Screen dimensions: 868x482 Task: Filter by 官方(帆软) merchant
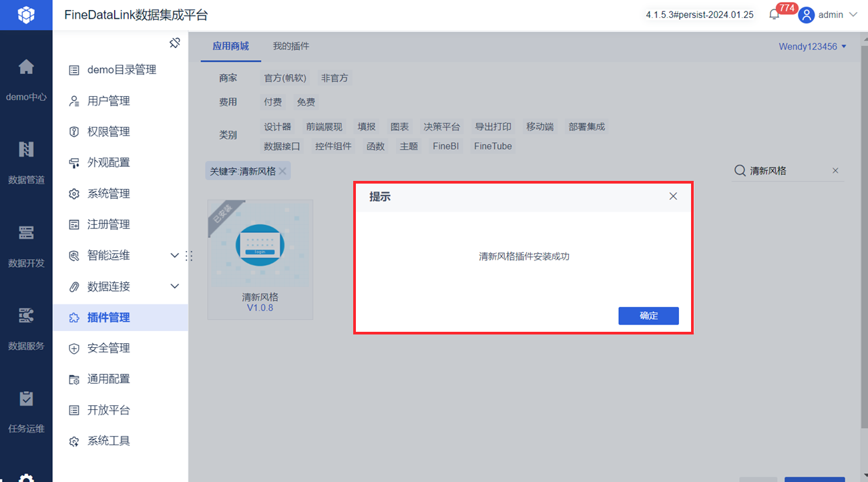(285, 78)
